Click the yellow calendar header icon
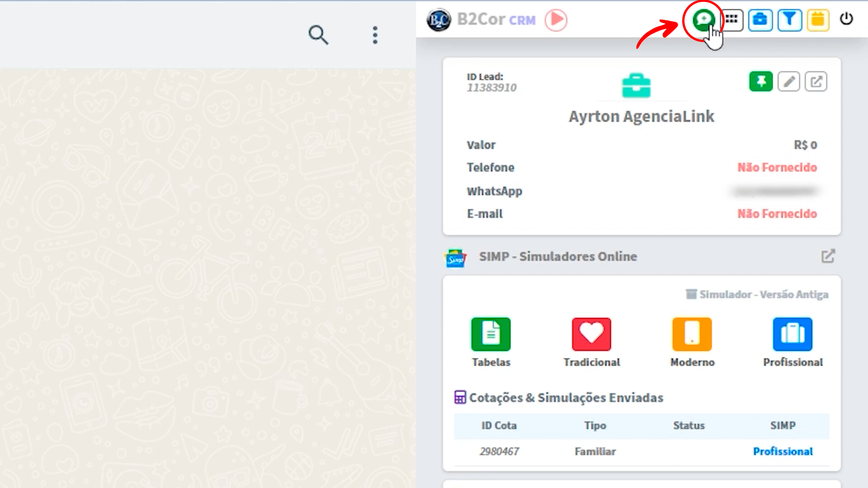This screenshot has width=868, height=488. pos(818,20)
